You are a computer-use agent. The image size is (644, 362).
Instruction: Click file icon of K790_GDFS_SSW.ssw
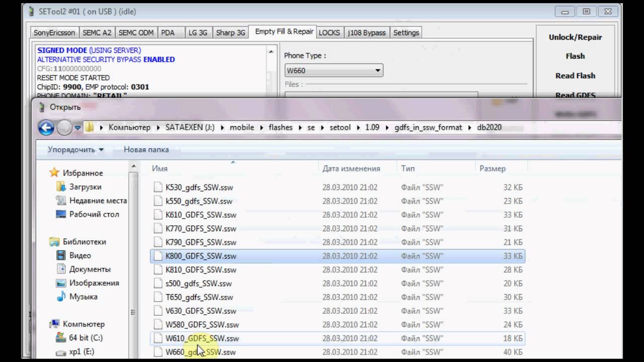point(158,242)
